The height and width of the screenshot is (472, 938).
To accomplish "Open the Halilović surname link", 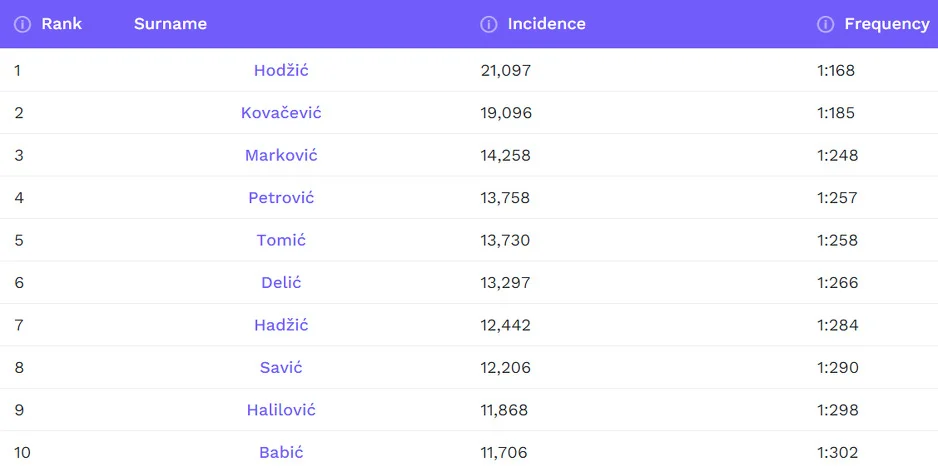I will [281, 410].
